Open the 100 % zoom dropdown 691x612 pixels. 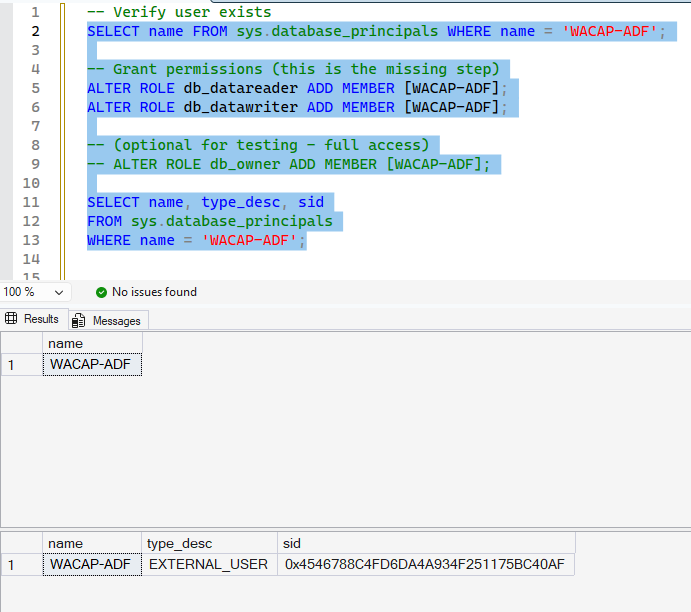pos(33,292)
